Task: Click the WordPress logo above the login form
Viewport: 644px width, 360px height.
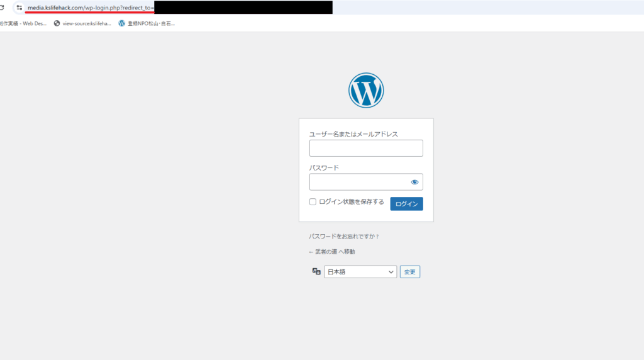Action: coord(366,91)
